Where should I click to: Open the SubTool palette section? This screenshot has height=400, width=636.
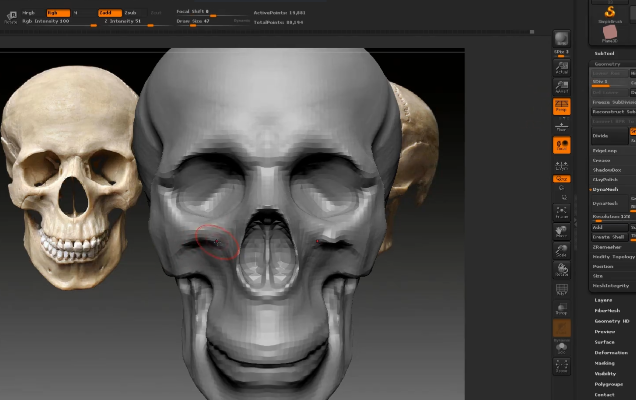tap(604, 53)
